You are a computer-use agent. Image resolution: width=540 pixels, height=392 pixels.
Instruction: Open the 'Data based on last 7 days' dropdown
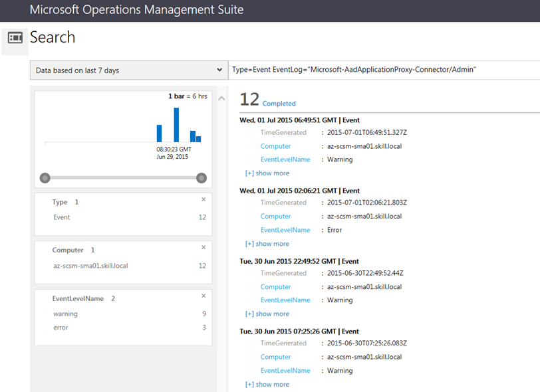pos(129,70)
